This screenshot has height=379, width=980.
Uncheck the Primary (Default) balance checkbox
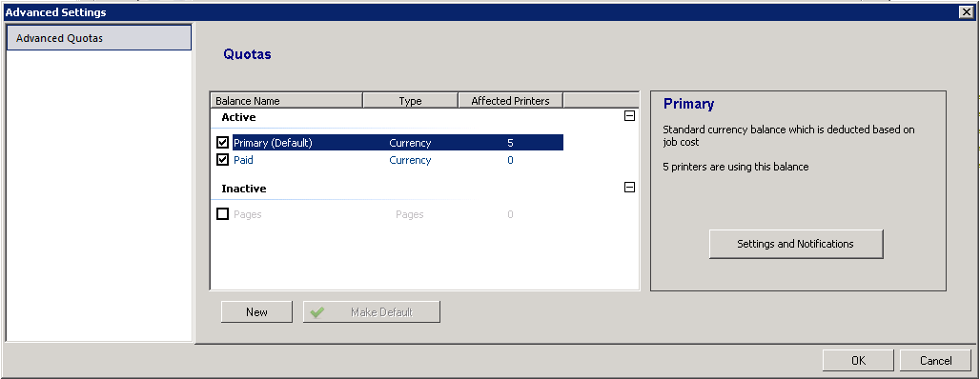click(222, 143)
